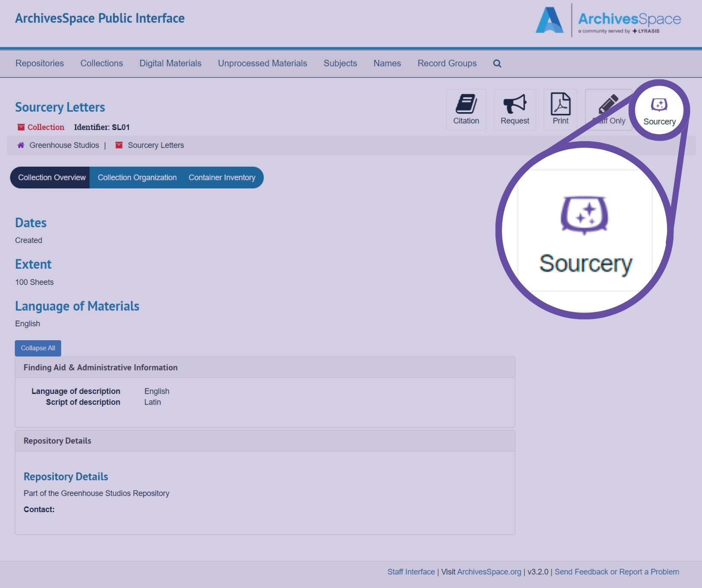Open the Staff Interface footer link
Screen dimensions: 702x588
(411, 572)
